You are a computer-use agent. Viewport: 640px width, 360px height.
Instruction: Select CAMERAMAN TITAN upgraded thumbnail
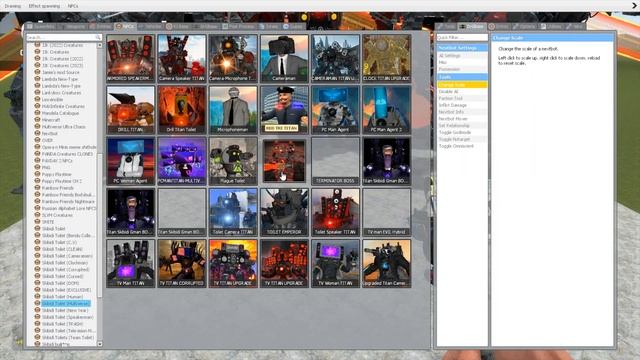336,58
